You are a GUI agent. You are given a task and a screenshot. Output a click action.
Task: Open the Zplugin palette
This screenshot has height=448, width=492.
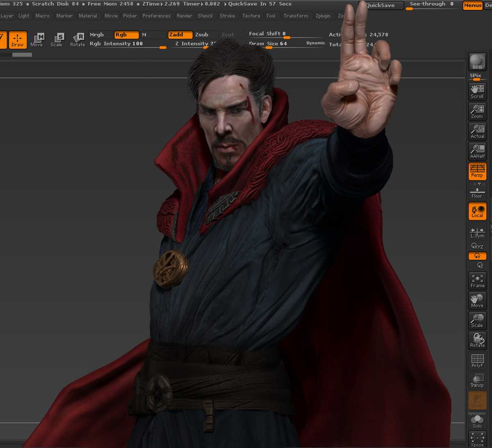(323, 16)
